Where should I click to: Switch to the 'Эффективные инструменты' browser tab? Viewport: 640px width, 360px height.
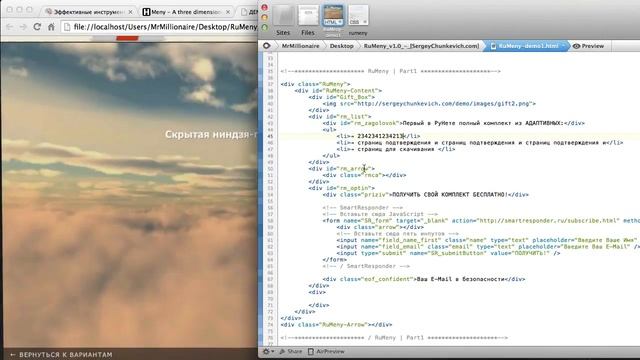(89, 12)
